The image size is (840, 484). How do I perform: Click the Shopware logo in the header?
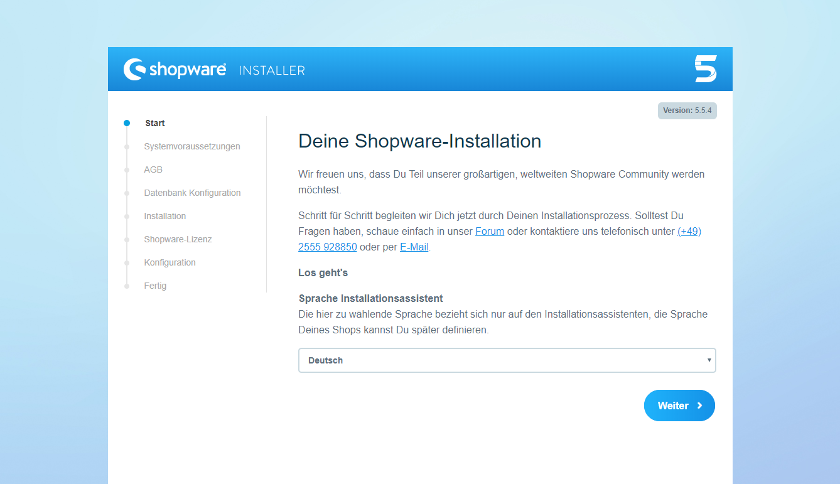[175, 70]
